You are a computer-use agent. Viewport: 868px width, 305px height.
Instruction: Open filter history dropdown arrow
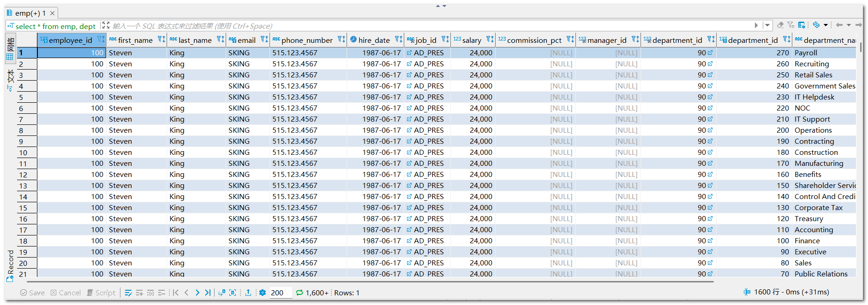767,25
